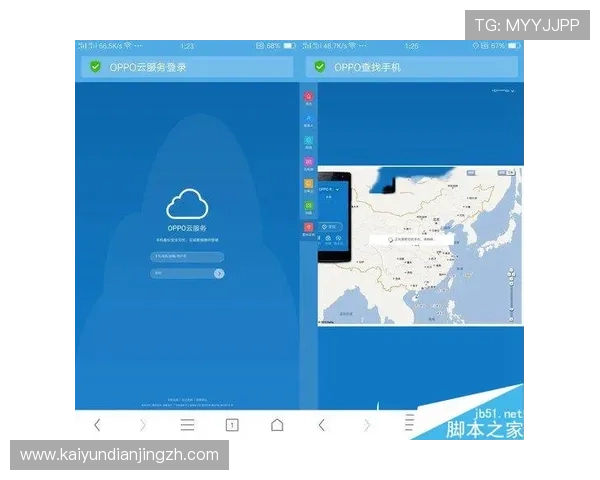Select the green icon in the sidebar
600x480 pixels.
coord(308,207)
